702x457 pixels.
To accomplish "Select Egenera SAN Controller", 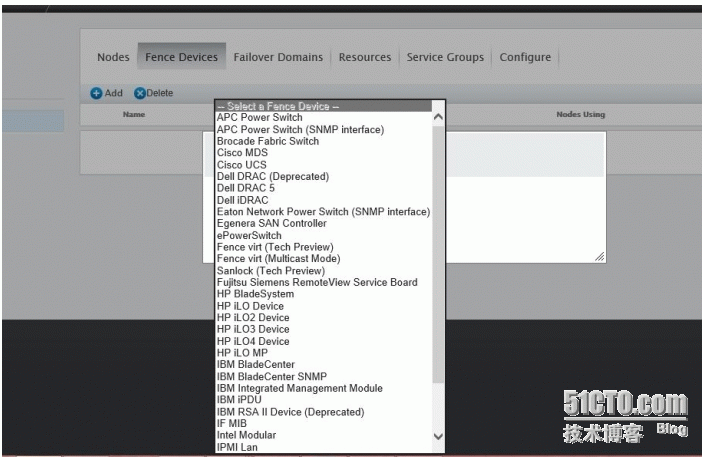I will pos(324,223).
